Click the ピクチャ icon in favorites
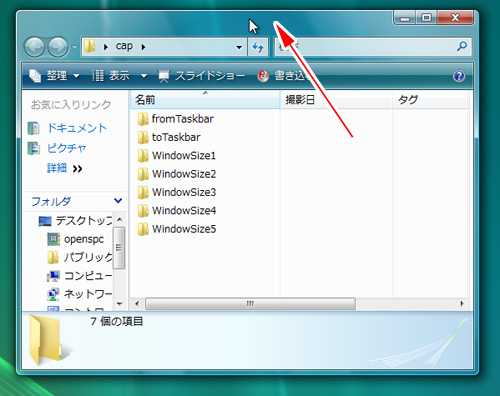 click(34, 148)
